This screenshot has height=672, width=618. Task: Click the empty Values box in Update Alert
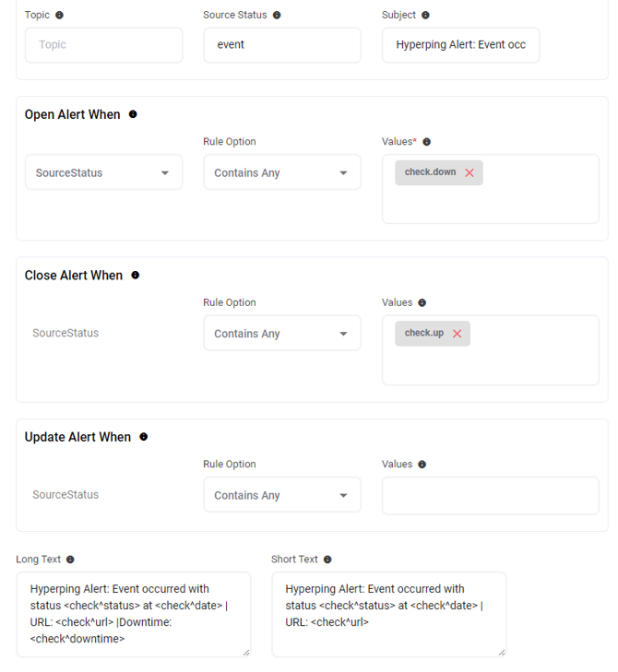click(490, 495)
